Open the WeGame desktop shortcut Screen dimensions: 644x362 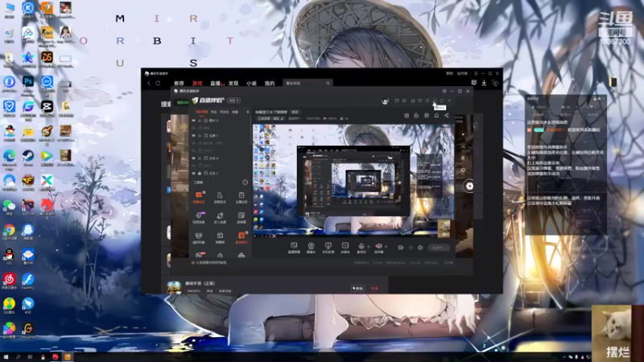[x=28, y=331]
